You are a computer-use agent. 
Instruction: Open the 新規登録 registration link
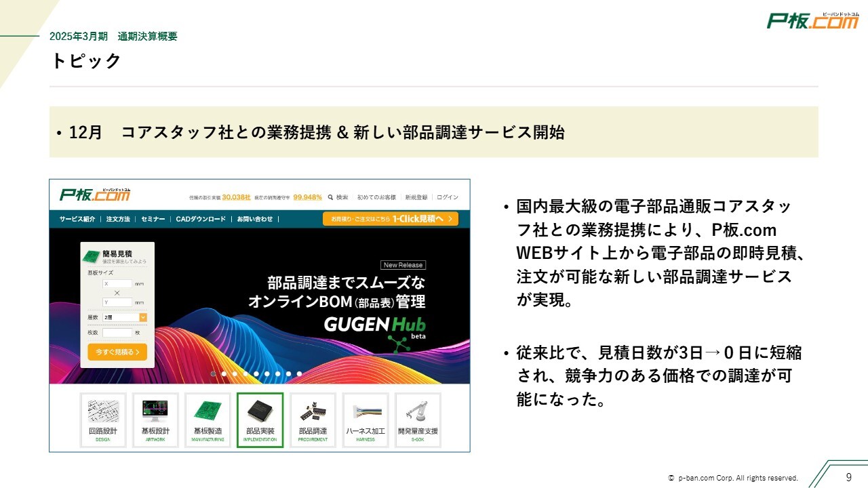click(x=416, y=197)
